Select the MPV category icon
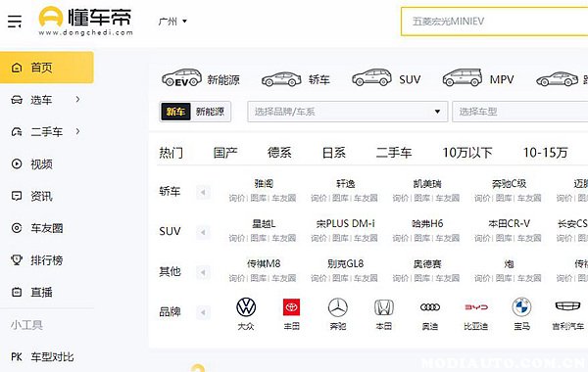Screen dimensions: 588x372 pos(462,77)
